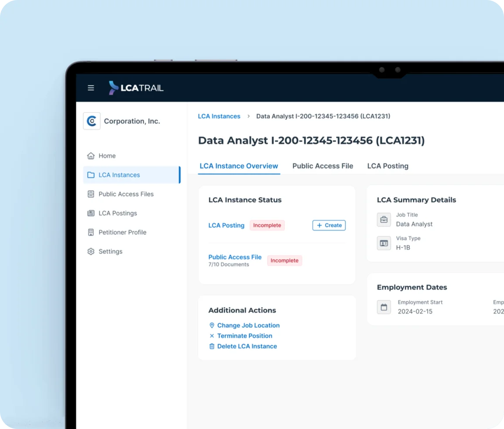Switch to LCA Posting tab
Screen dimensions: 504x429
(388, 166)
